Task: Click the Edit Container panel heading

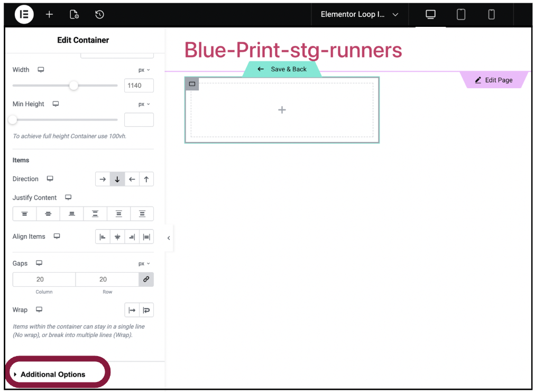Action: pos(83,40)
